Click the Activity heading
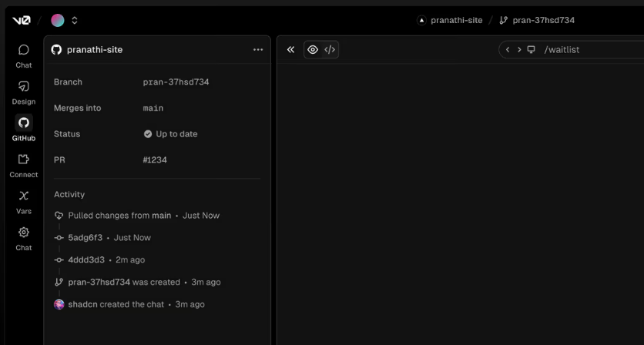 pos(69,194)
